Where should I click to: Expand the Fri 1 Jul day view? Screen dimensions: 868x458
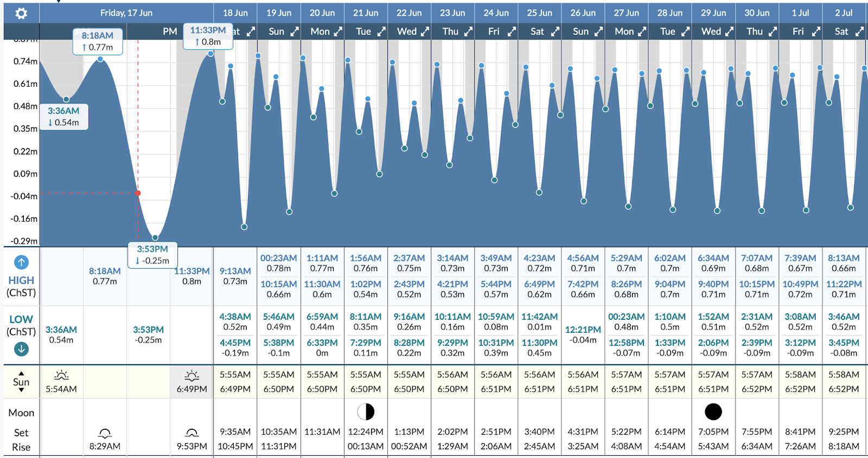pyautogui.click(x=816, y=31)
